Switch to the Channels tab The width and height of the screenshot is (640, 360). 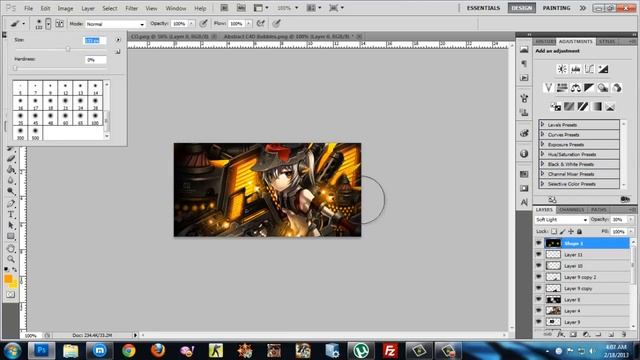tap(571, 209)
